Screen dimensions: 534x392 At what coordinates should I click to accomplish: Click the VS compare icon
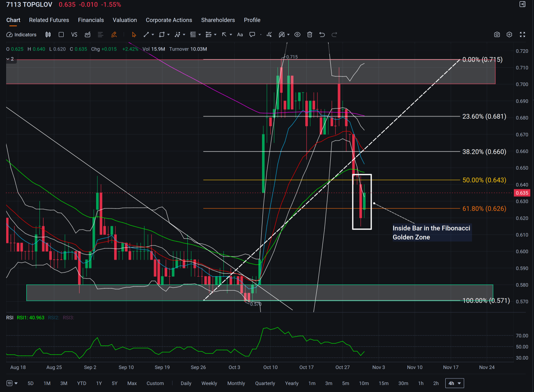(74, 35)
